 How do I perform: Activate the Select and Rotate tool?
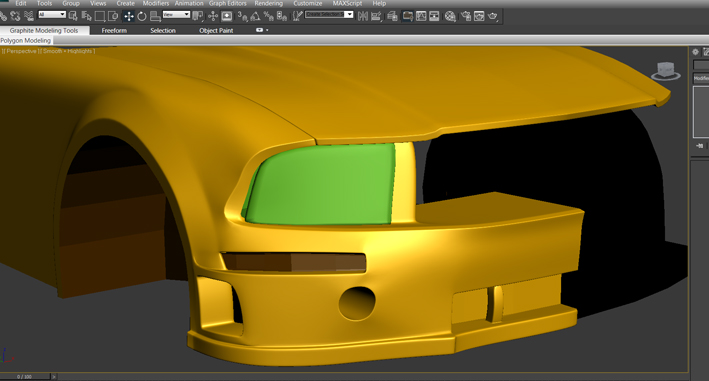click(142, 16)
